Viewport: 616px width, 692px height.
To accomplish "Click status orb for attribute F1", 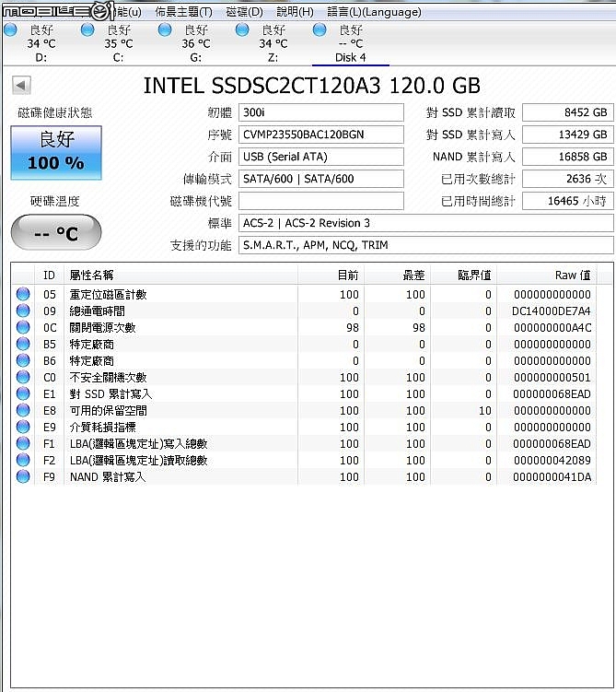I will (23, 443).
